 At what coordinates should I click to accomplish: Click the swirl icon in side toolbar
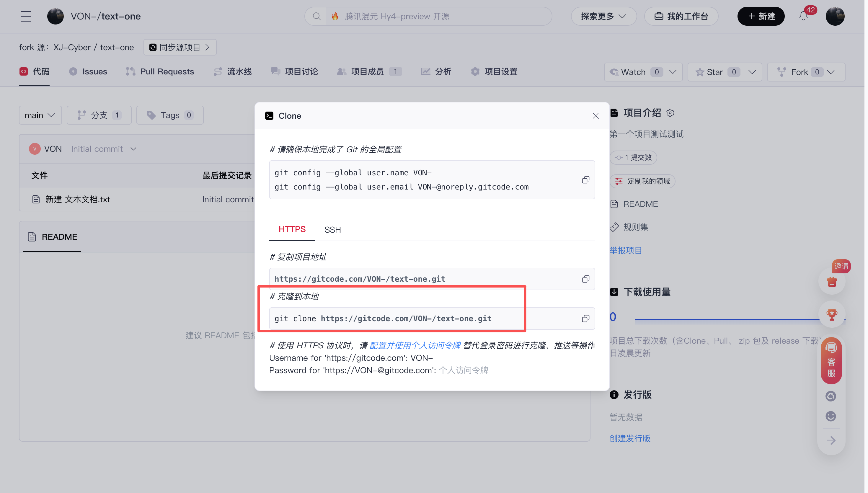831,396
